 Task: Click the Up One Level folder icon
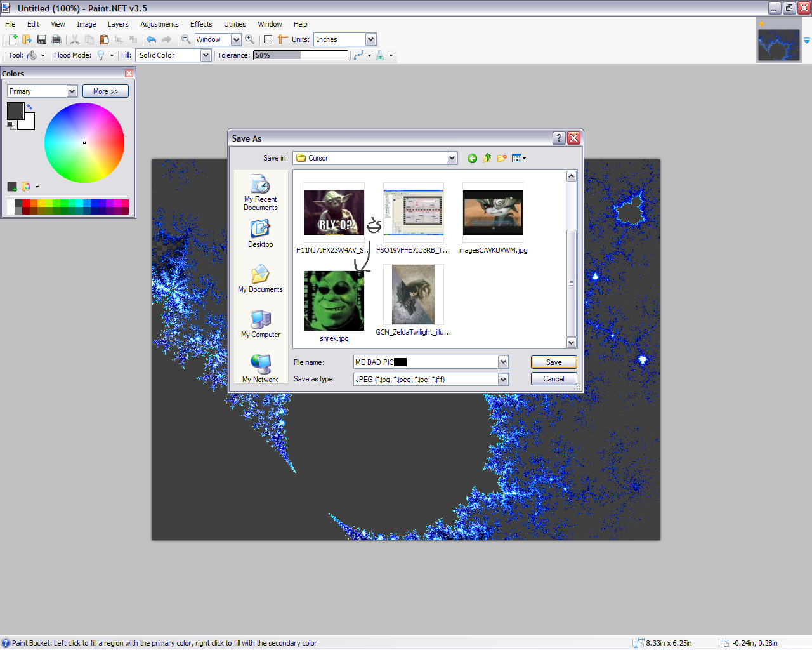(x=487, y=158)
